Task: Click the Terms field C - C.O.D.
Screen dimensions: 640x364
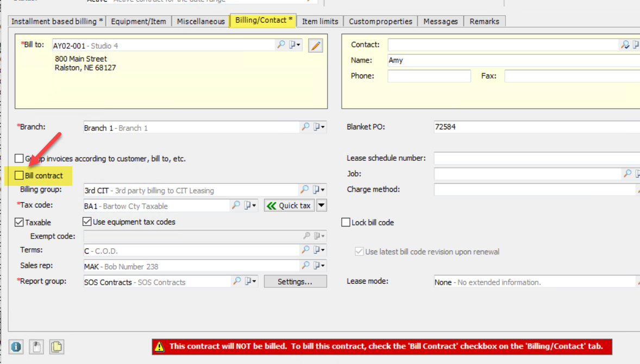Action: coord(191,250)
